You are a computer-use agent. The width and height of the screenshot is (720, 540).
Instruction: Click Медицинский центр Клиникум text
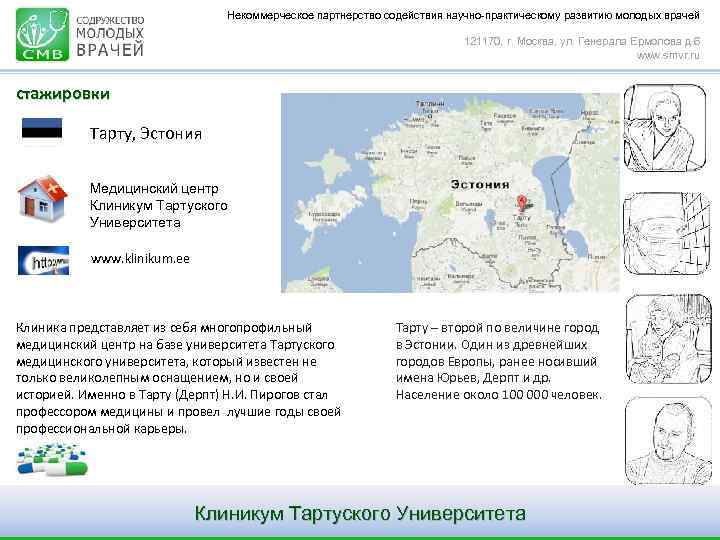tap(158, 205)
